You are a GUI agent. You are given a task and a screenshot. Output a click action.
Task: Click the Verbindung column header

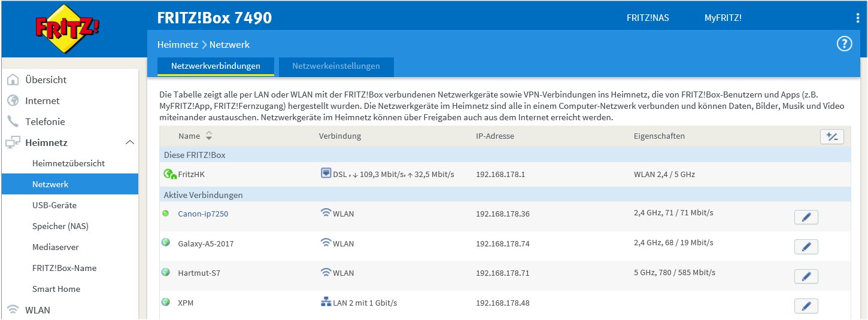point(340,136)
